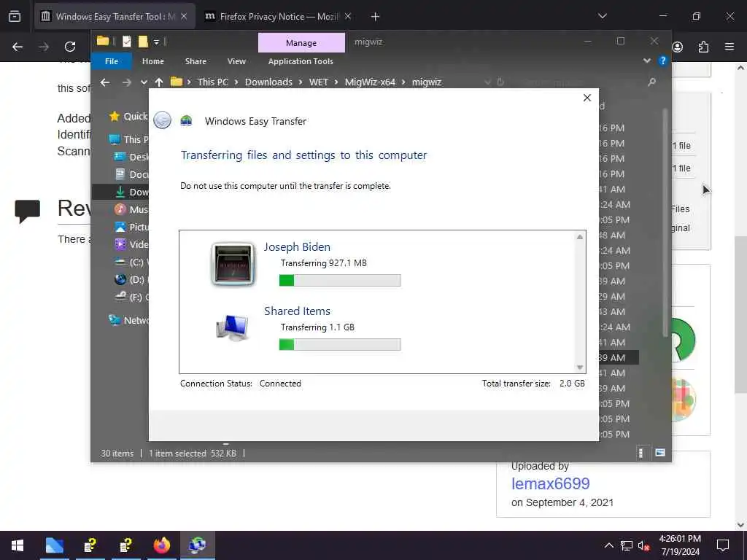Click the quick access properties toolbar icon
Image resolution: width=747 pixels, height=560 pixels.
point(127,42)
